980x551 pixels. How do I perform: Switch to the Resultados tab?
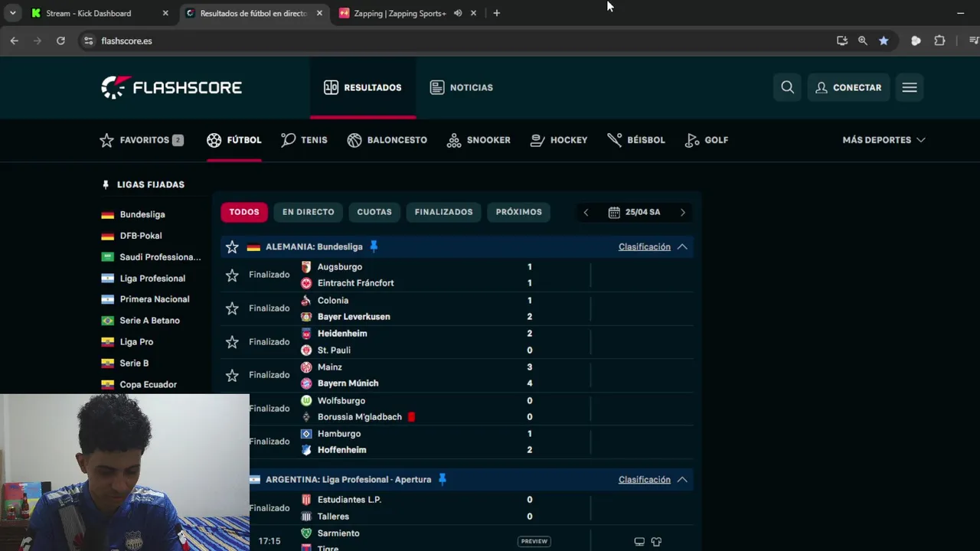(x=363, y=87)
